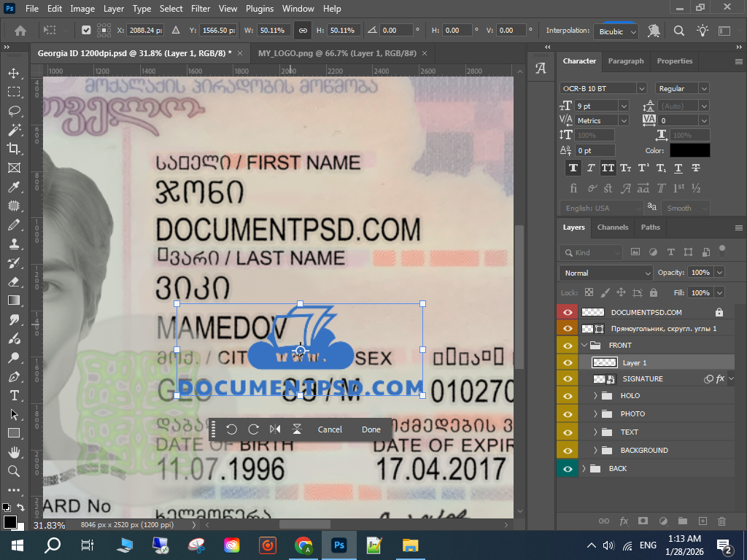
Task: Click the black text Color swatch
Action: coord(689,150)
